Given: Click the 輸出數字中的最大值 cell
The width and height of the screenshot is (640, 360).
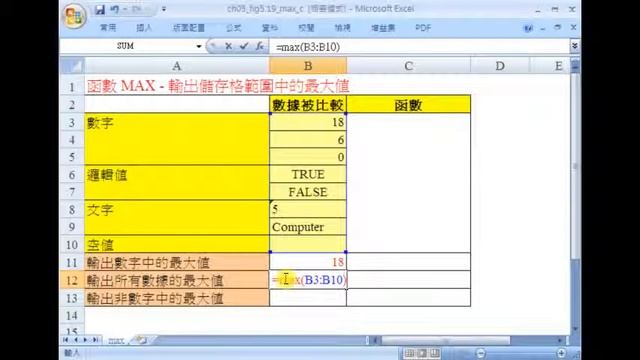Looking at the screenshot, I should (177, 262).
